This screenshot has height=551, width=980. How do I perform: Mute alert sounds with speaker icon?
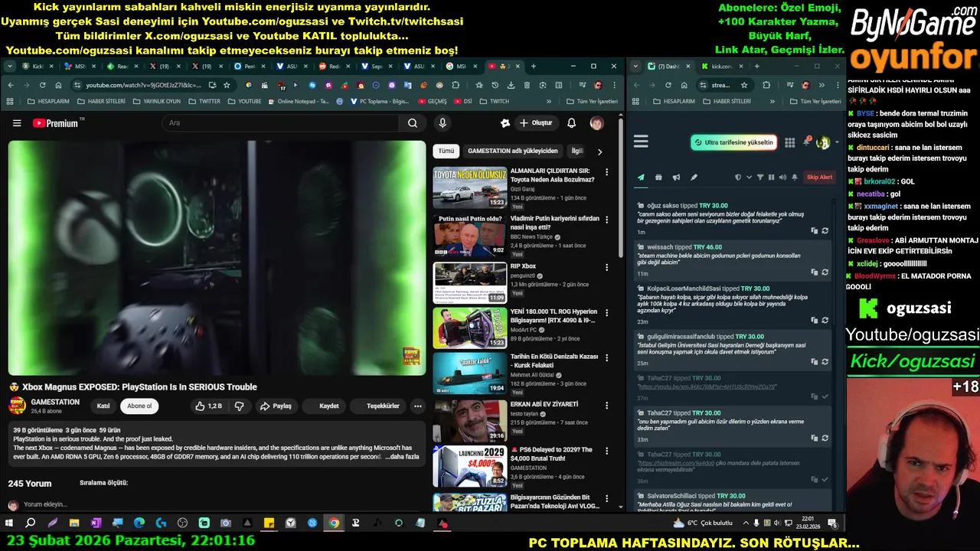782,178
